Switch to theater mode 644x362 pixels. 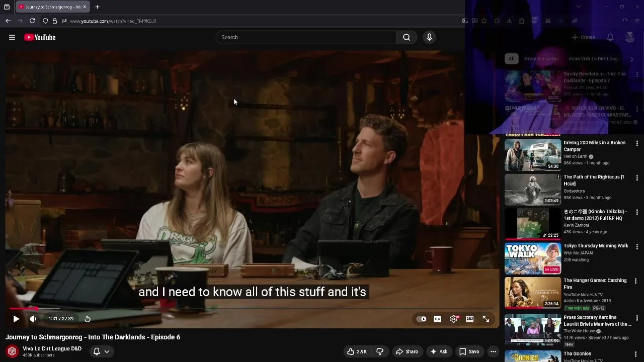[x=470, y=319]
